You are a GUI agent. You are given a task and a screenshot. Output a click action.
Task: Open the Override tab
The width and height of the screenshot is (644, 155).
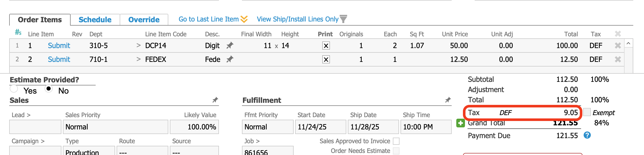tap(144, 20)
